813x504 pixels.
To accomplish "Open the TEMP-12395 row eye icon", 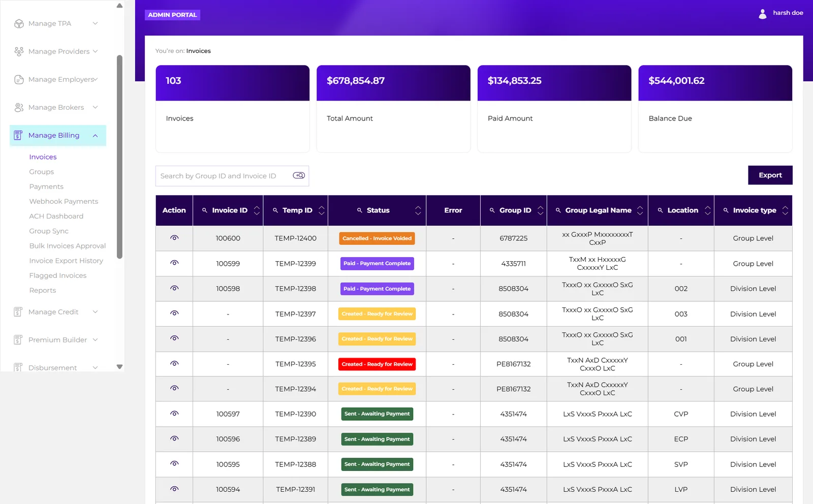I will tap(174, 363).
